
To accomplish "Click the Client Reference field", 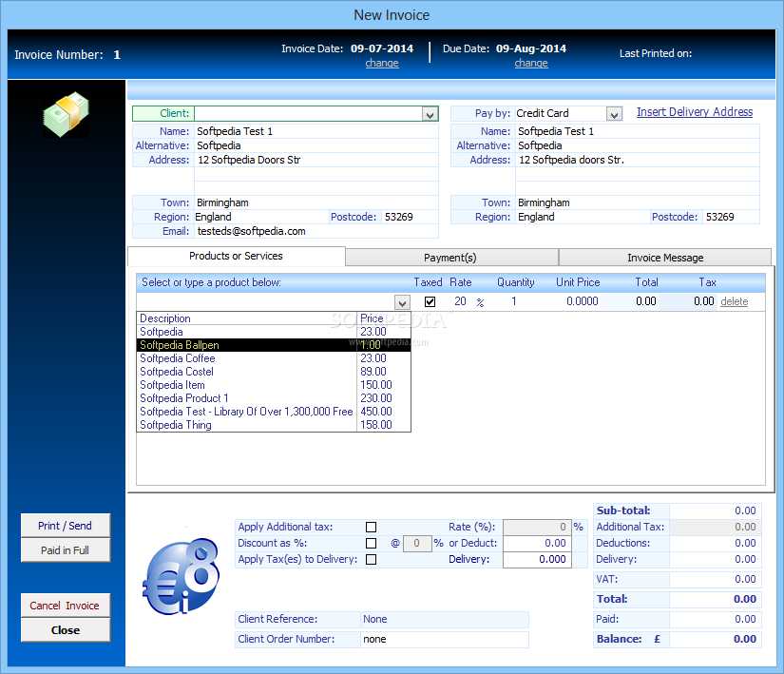I will tap(444, 619).
